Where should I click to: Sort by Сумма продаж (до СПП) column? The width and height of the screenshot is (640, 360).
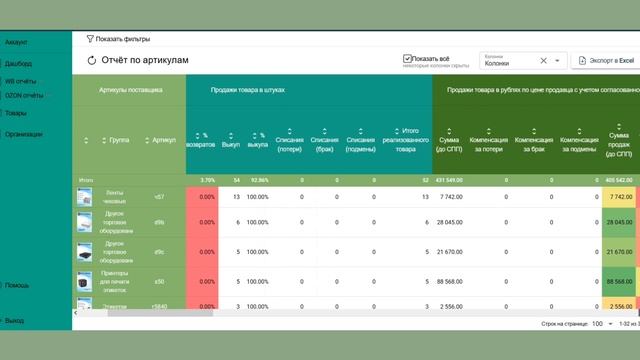(x=619, y=127)
